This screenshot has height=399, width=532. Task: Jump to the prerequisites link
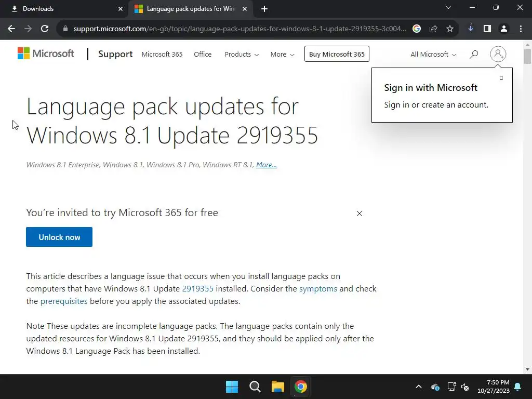click(64, 301)
